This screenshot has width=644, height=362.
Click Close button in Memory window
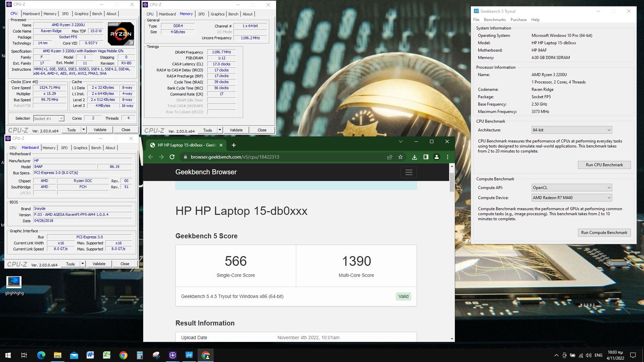pos(262,130)
